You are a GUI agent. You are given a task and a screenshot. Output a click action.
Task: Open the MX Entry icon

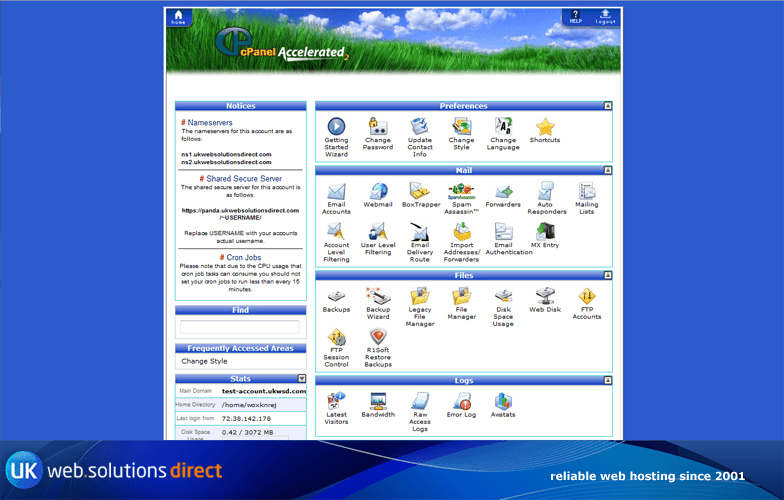tap(545, 232)
